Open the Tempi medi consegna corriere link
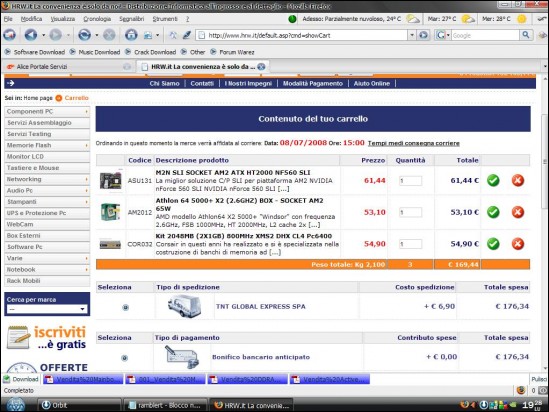The width and height of the screenshot is (549, 412). [x=414, y=143]
